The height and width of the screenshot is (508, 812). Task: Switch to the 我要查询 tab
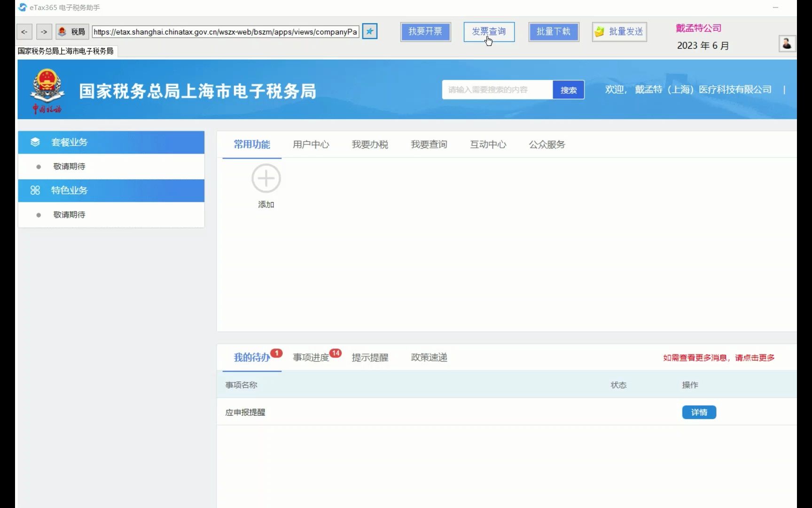tap(429, 144)
